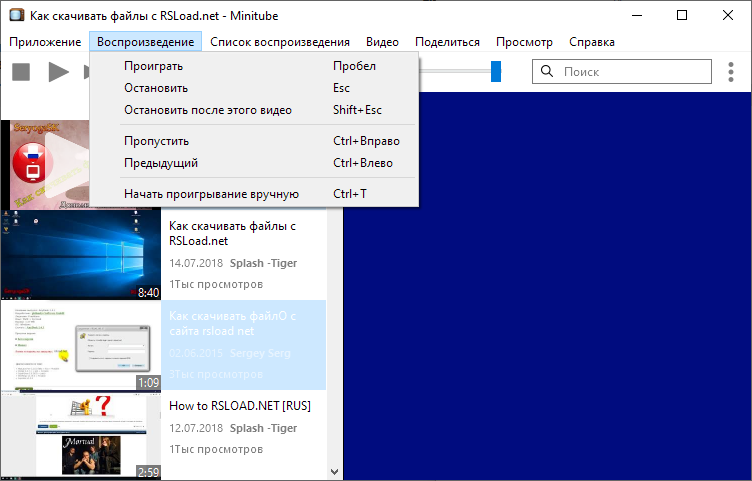Click the blue volume slider handle
Viewport: 752px width, 481px height.
(x=496, y=71)
